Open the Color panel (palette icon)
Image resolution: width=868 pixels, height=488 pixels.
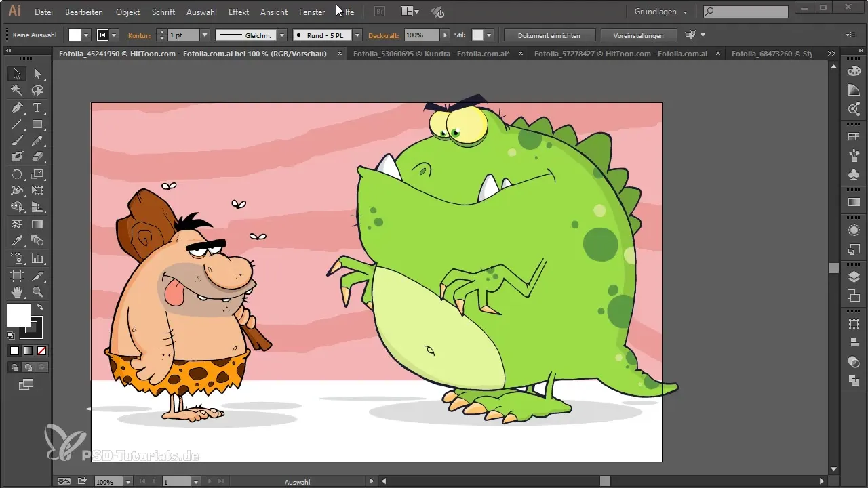pos(854,71)
